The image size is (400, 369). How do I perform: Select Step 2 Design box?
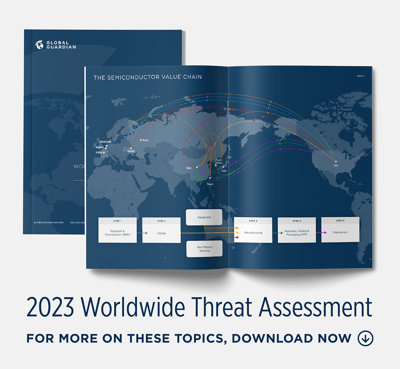point(161,230)
